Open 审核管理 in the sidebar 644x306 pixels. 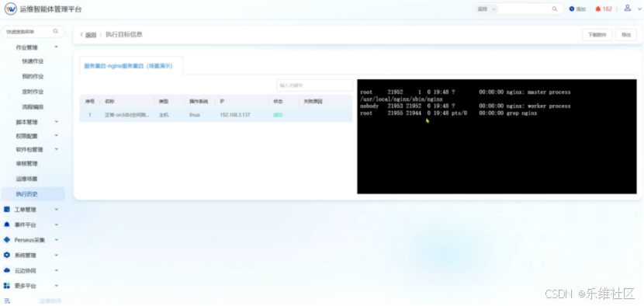pos(26,163)
